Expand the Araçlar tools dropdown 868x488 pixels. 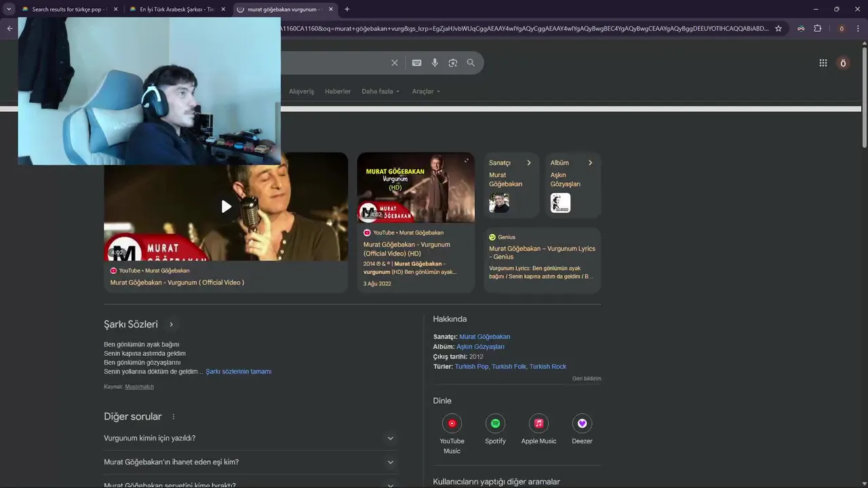tap(426, 91)
